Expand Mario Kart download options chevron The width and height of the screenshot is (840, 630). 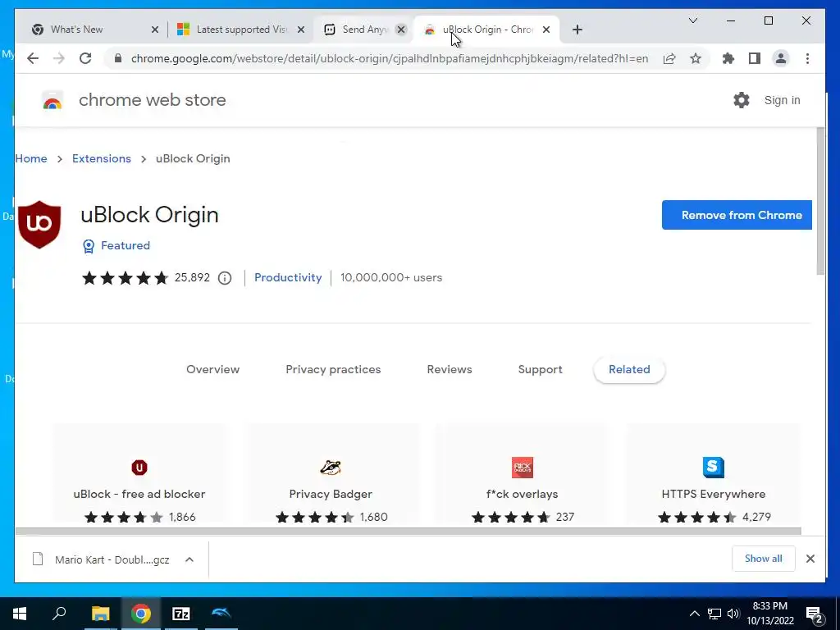click(x=189, y=559)
